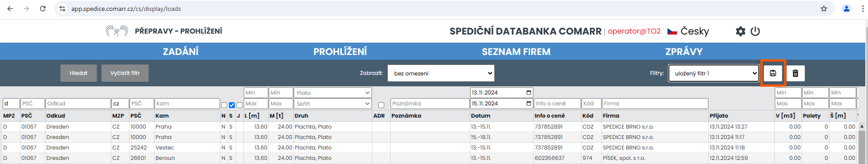Expand the 'uložený filtr 1' dropdown

coord(714,73)
